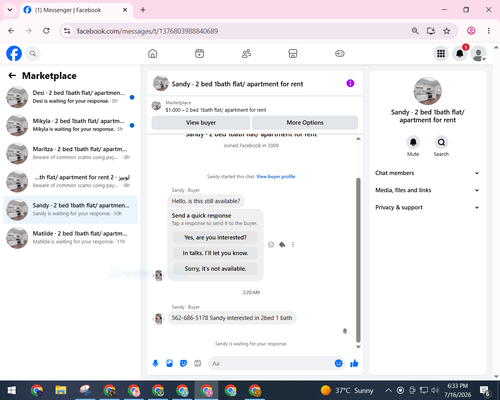The width and height of the screenshot is (500, 400).
Task: Click View buyer button
Action: 201,123
